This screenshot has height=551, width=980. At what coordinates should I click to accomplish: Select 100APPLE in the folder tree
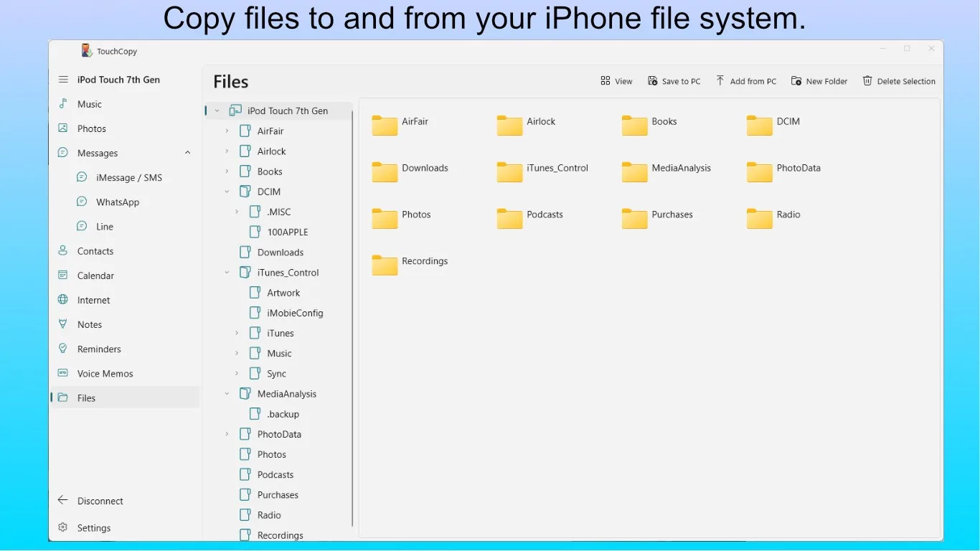click(x=287, y=232)
